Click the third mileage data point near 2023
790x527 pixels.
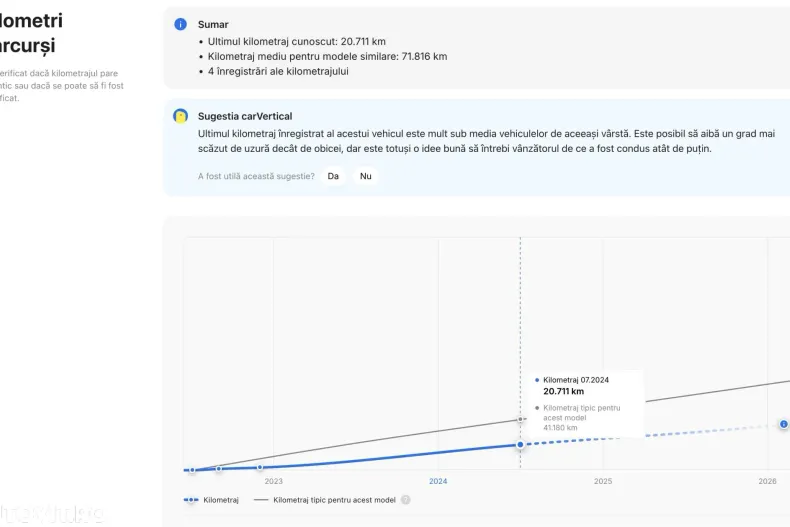click(260, 467)
